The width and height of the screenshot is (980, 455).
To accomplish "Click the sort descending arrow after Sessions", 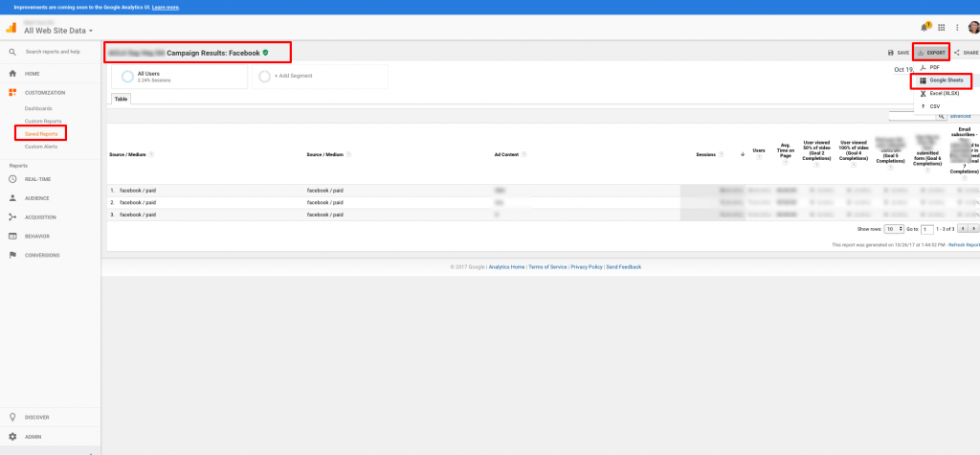I will pos(743,154).
